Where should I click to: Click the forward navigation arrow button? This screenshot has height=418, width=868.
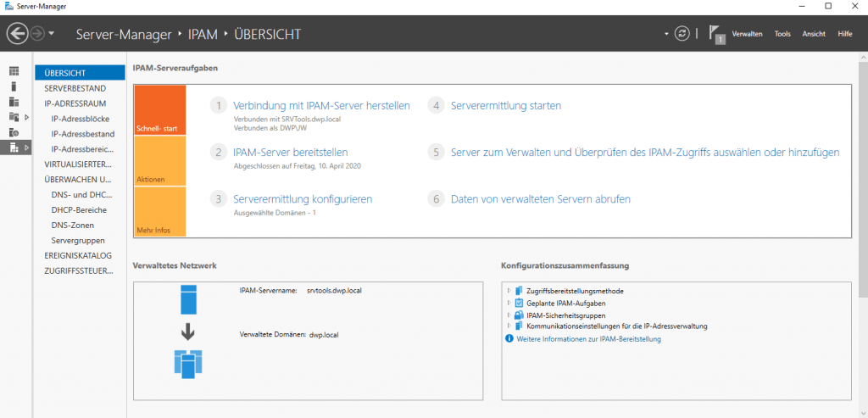(x=37, y=34)
